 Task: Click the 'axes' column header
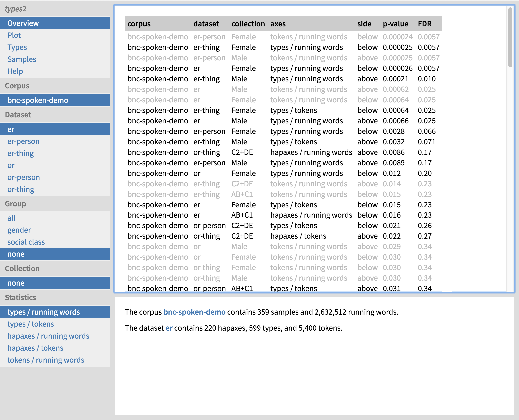(278, 24)
